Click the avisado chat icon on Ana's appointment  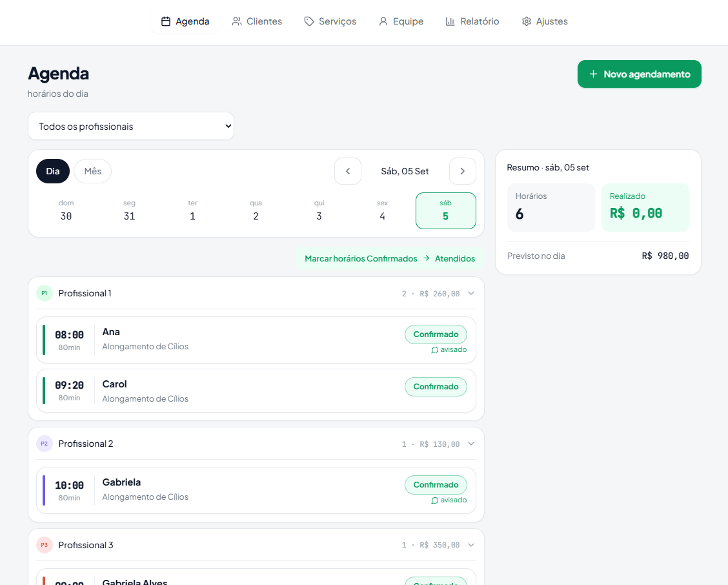[434, 350]
